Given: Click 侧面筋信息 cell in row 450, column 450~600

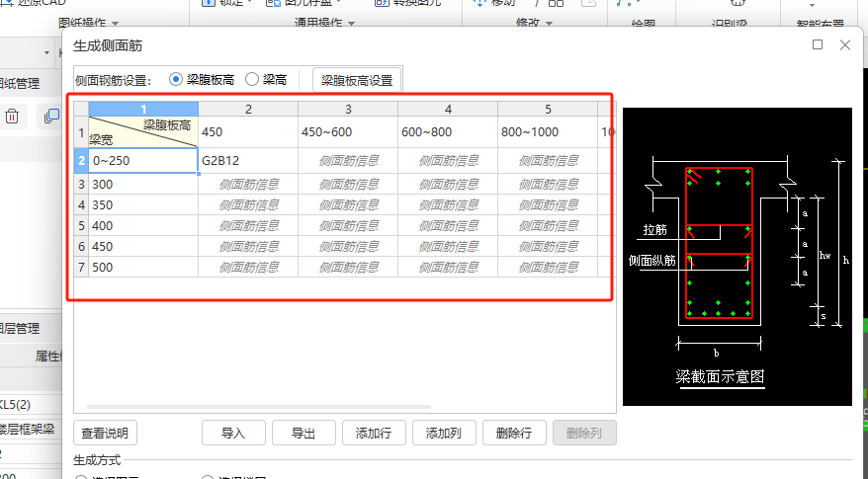Looking at the screenshot, I should click(348, 247).
